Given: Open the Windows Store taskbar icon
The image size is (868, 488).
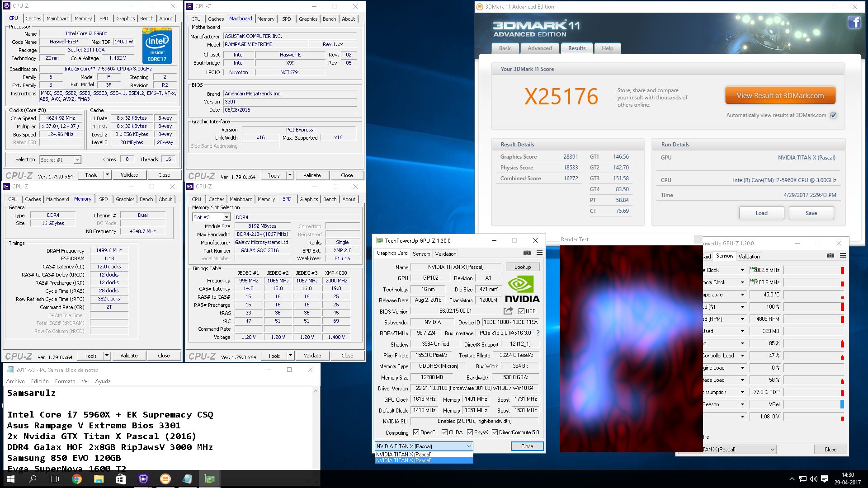Looking at the screenshot, I should 121,479.
